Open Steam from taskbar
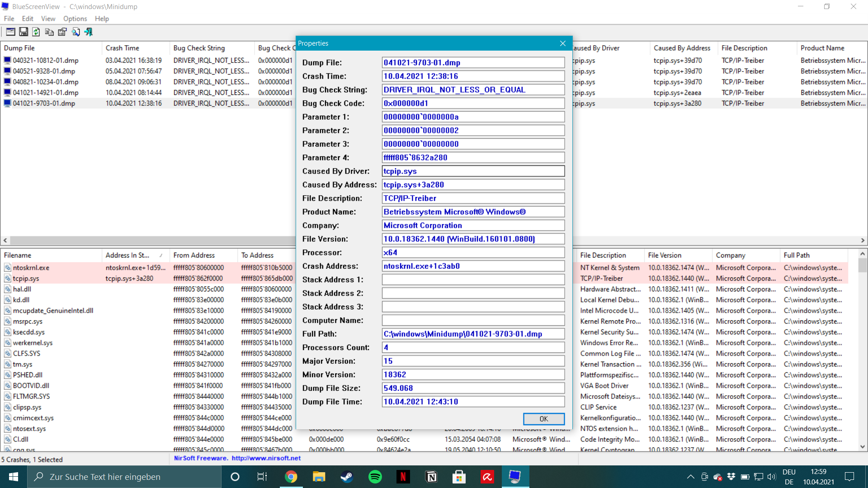Viewport: 868px width, 488px height. [x=347, y=477]
